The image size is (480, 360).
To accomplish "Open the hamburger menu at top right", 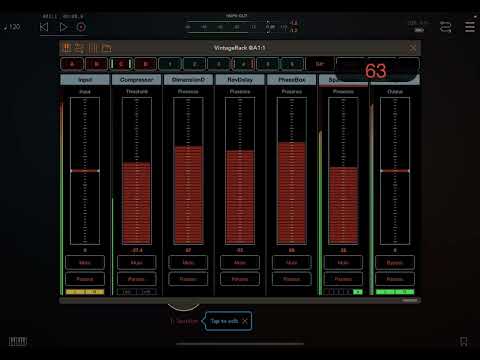I will pos(470,27).
